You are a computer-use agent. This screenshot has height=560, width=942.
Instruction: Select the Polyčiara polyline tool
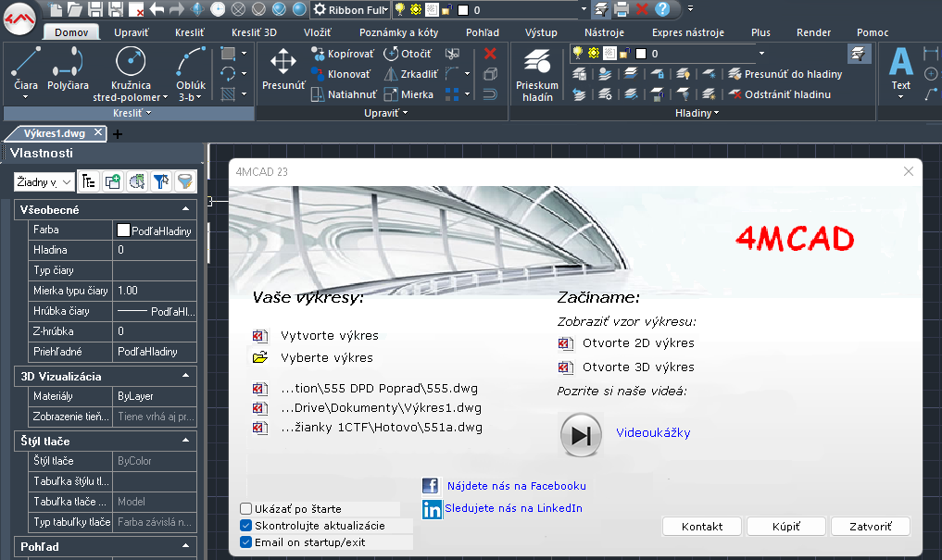(x=68, y=69)
